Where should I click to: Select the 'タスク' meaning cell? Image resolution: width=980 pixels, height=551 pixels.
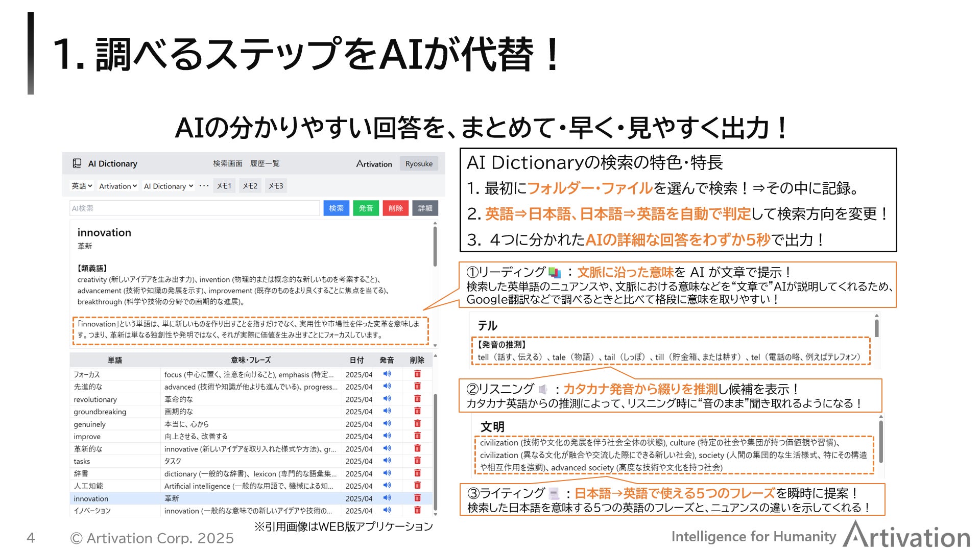pyautogui.click(x=251, y=461)
